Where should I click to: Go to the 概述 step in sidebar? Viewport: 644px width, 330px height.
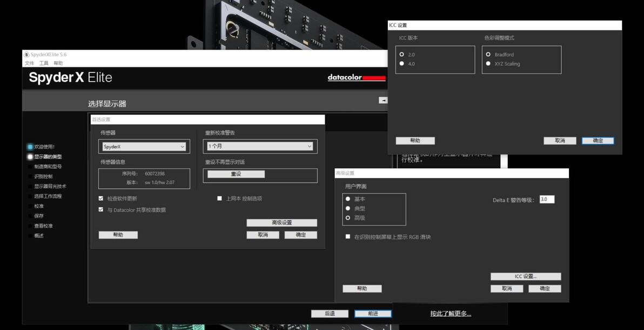[x=39, y=236]
